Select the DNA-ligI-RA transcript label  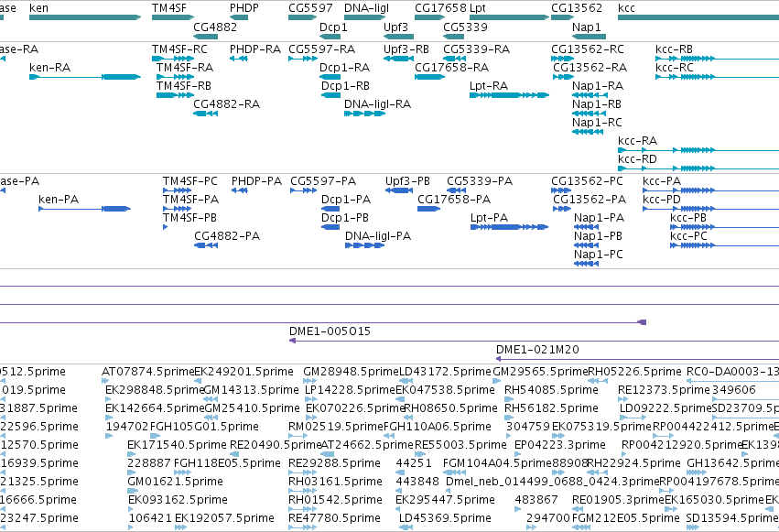click(377, 104)
